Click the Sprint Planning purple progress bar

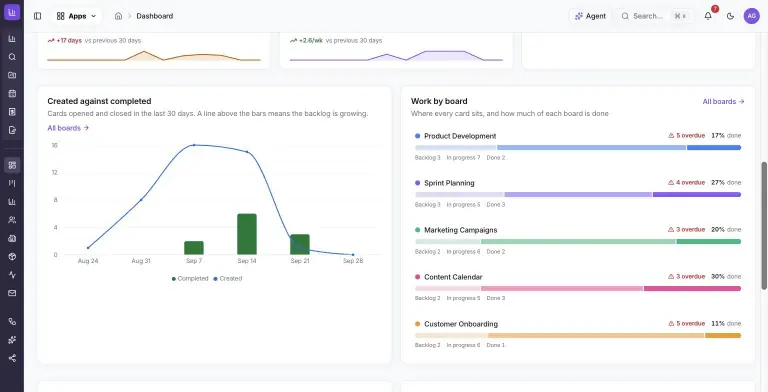(578, 195)
